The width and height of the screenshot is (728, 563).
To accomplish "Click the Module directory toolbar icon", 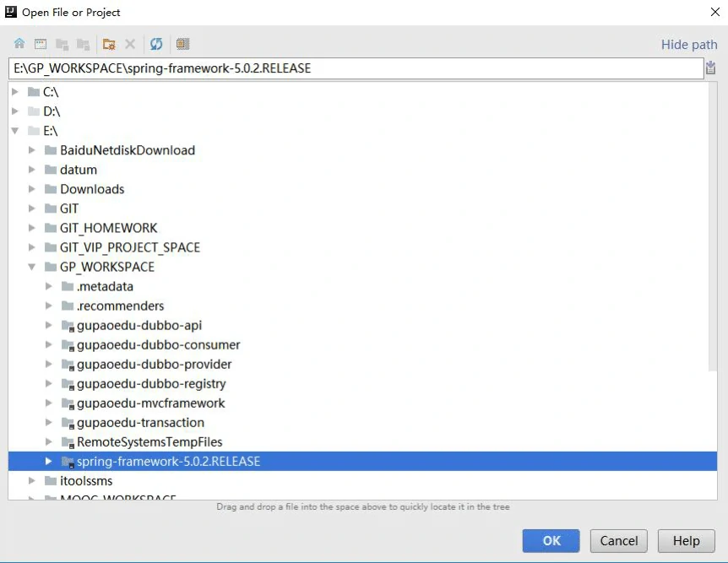I will click(83, 44).
